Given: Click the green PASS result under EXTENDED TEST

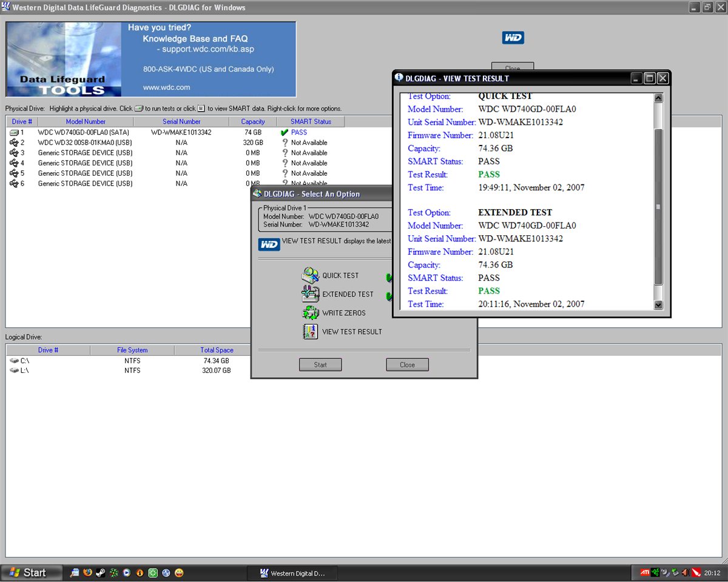Looking at the screenshot, I should click(x=489, y=291).
